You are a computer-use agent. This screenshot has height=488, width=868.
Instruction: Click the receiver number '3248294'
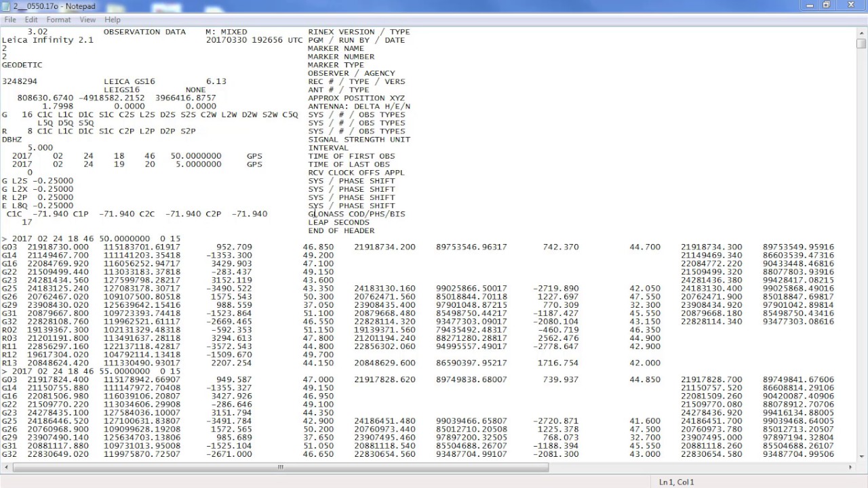(20, 81)
